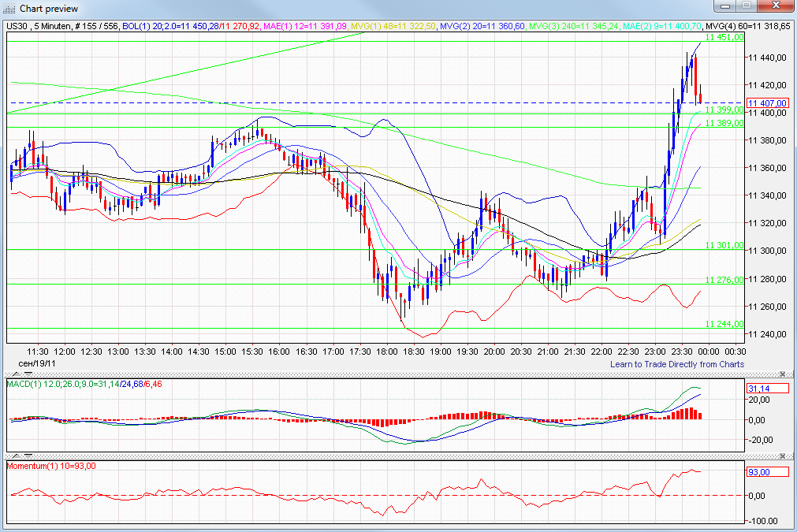Select the MAE(1) 12 indicator label
This screenshot has height=532, width=797.
(x=305, y=26)
